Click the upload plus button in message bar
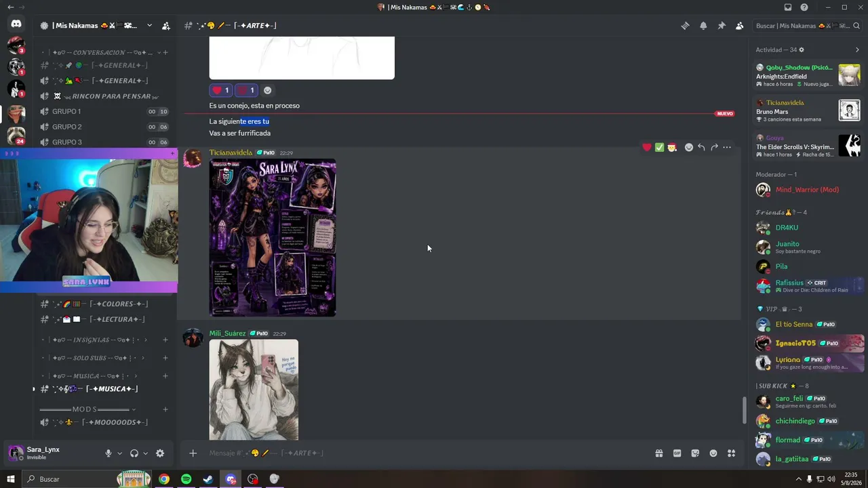The image size is (868, 488). (193, 453)
